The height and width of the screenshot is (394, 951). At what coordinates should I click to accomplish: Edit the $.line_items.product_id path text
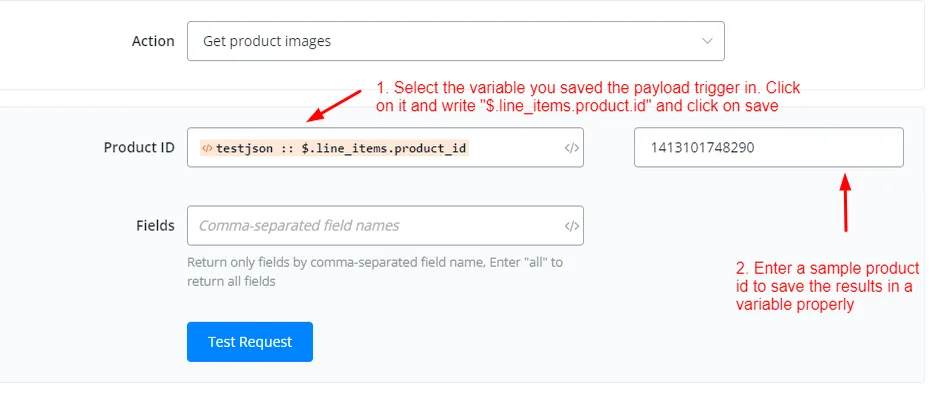click(x=384, y=147)
